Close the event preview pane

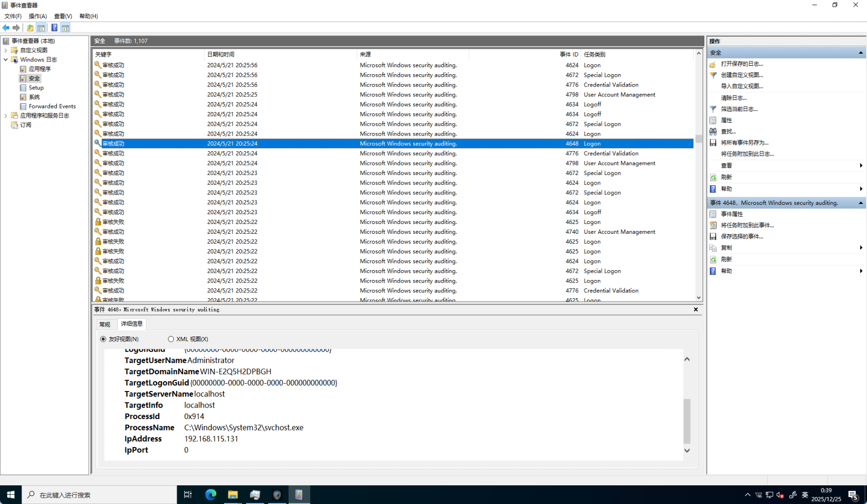696,309
